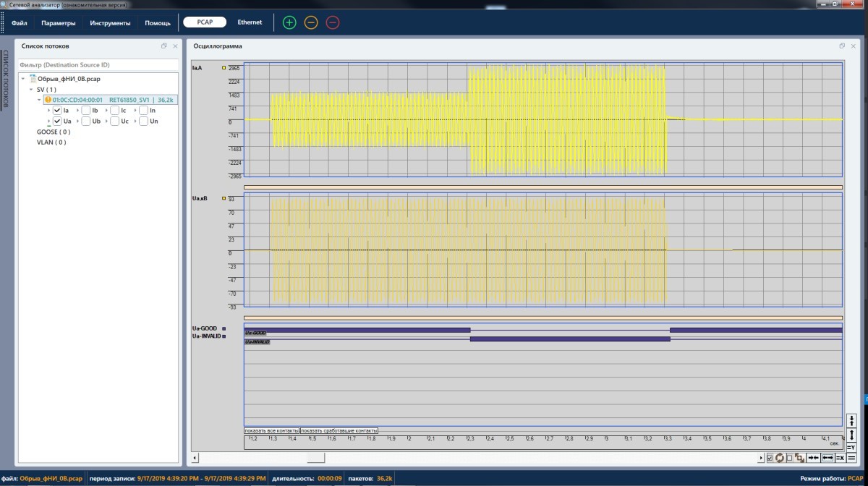
Task: Click the fit-to-window diagonal arrows icon
Action: (x=800, y=458)
